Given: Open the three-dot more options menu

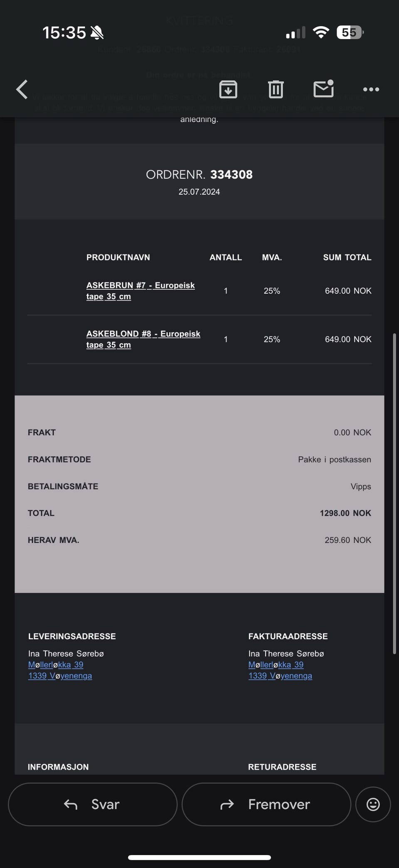Looking at the screenshot, I should click(371, 89).
